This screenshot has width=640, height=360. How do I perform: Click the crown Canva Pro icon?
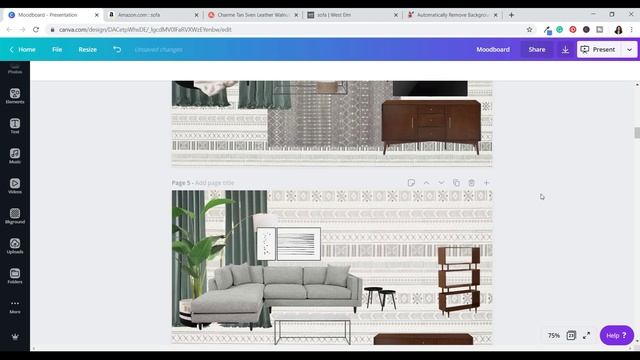(x=15, y=337)
